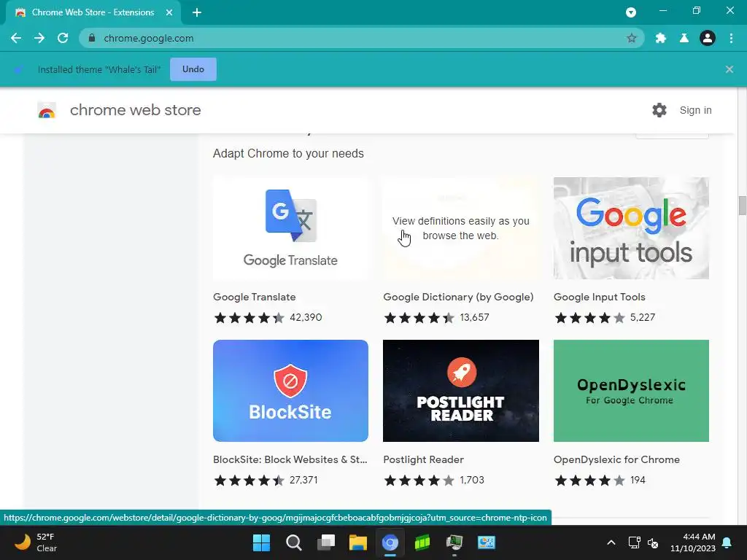This screenshot has height=560, width=747.
Task: Click the Google Dictionary (by Google) title
Action: (x=458, y=297)
